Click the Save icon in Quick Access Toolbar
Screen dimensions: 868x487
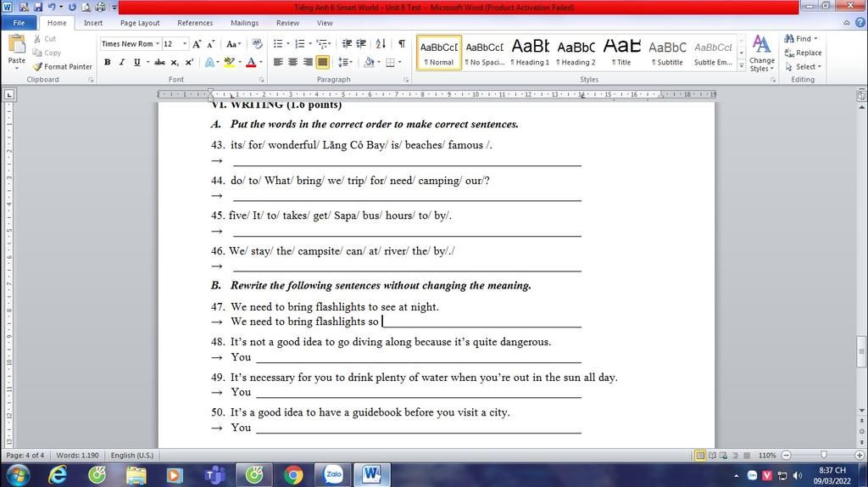(x=38, y=7)
